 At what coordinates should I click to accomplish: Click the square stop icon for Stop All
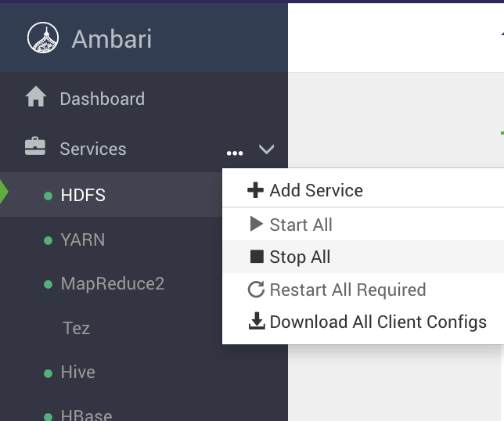257,257
